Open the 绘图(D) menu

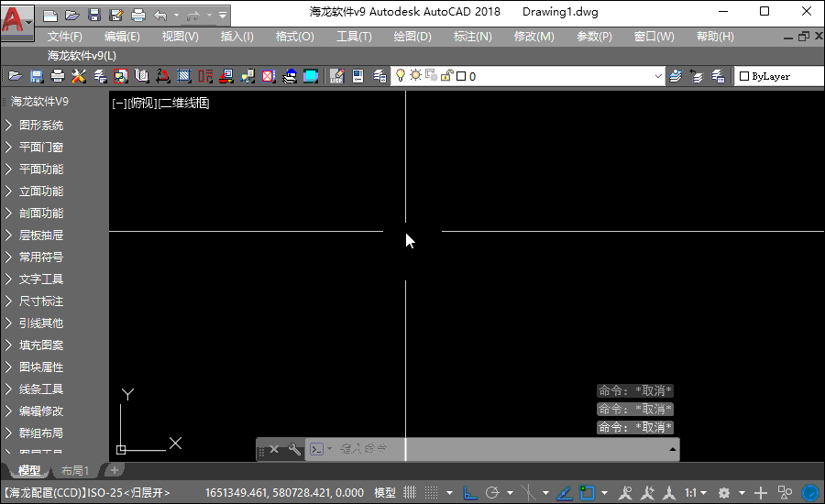click(412, 37)
